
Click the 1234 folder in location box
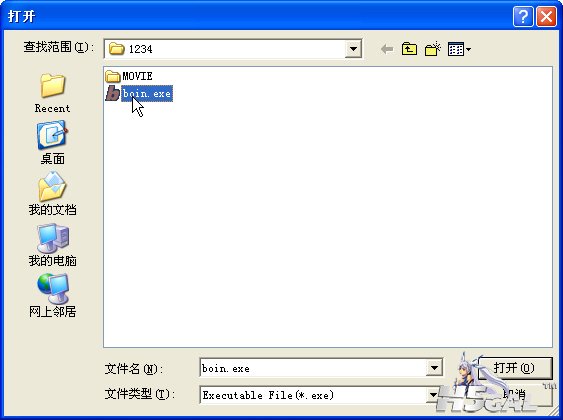pos(131,49)
